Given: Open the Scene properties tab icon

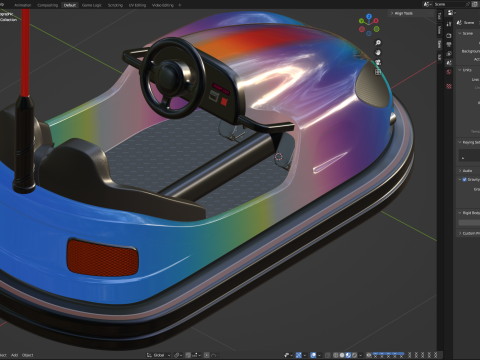Looking at the screenshot, I should pos(449,63).
